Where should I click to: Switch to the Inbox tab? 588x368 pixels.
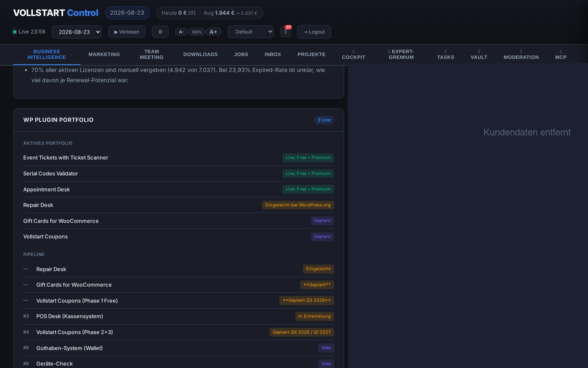click(273, 54)
